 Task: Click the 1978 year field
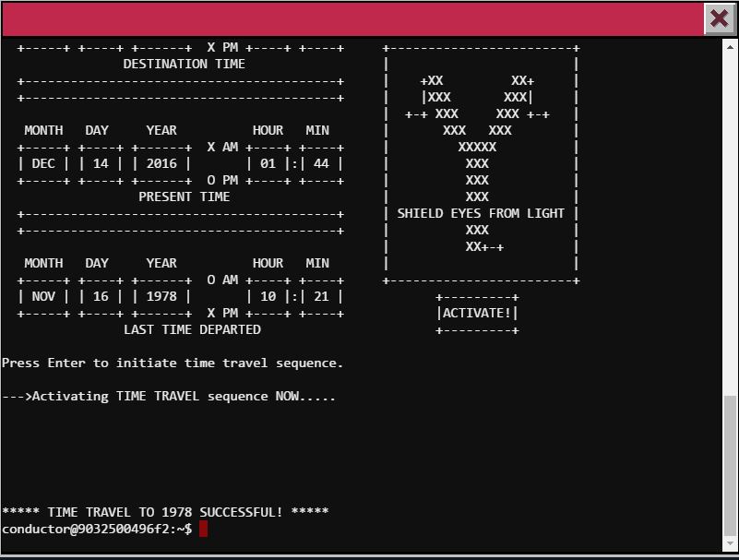[x=161, y=297]
